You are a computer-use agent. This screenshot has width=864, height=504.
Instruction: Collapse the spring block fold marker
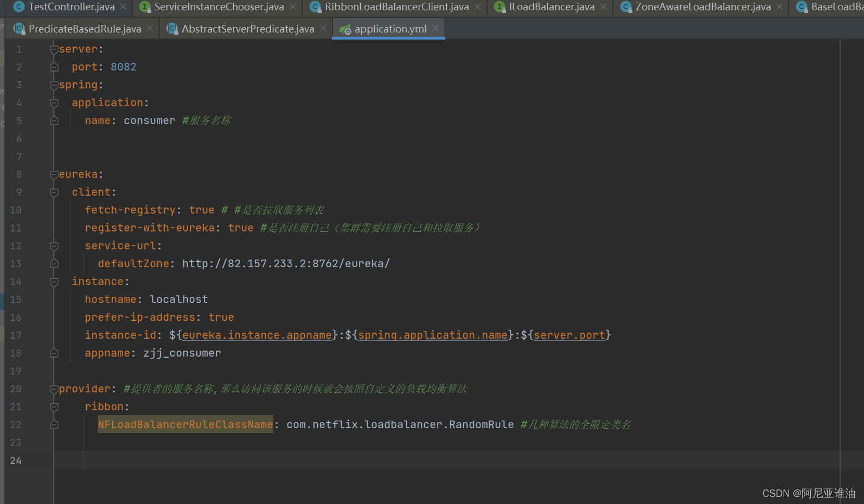click(x=54, y=85)
